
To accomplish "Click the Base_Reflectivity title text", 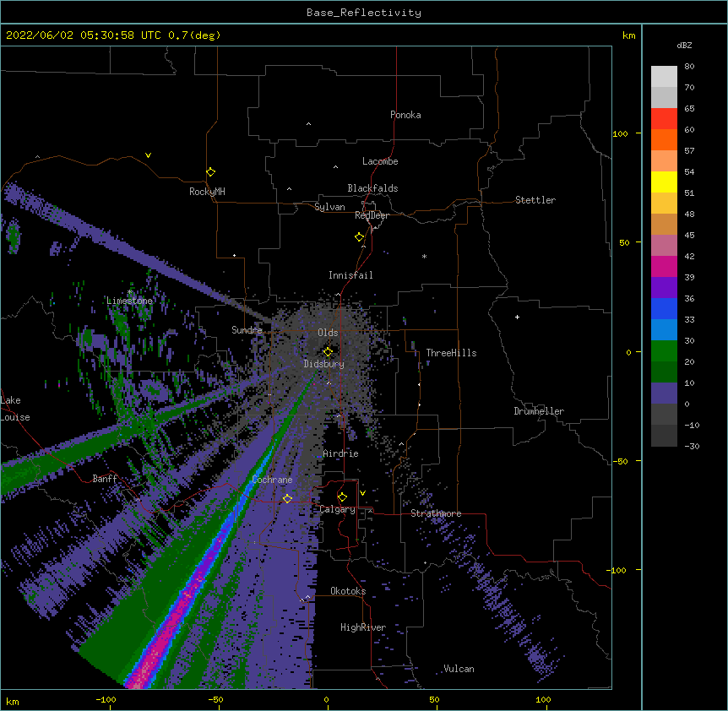I will pyautogui.click(x=364, y=13).
